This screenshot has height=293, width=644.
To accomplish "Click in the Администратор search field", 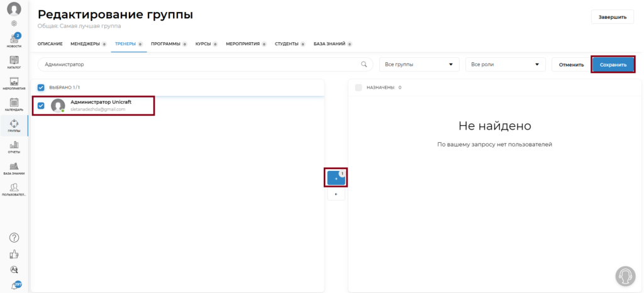I will [x=205, y=64].
